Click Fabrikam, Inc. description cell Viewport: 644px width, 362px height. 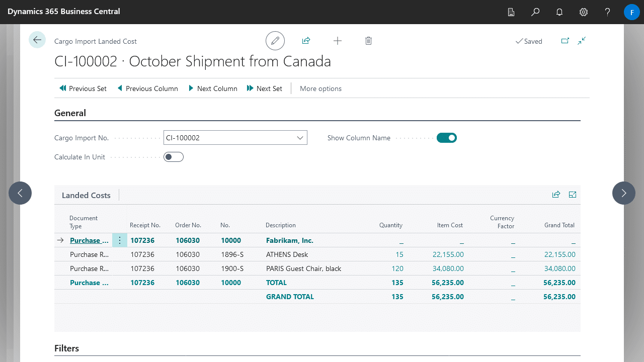click(x=290, y=240)
